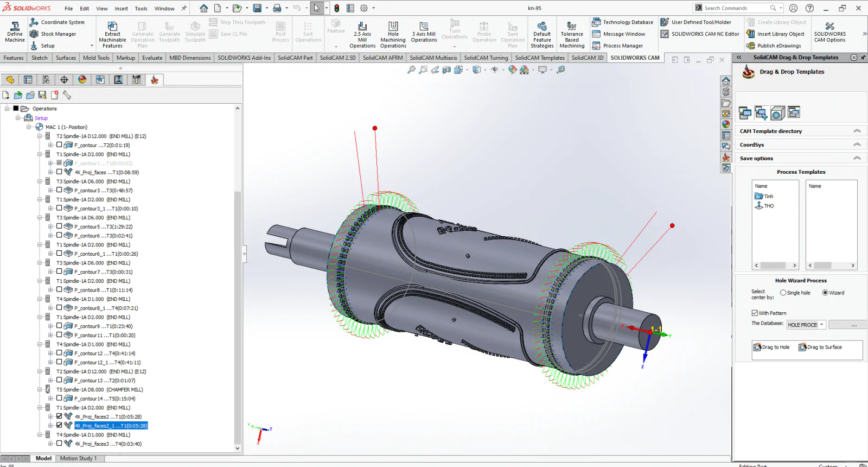Open the DimXpert manager tab icon
The image size is (868, 467).
pos(64,80)
